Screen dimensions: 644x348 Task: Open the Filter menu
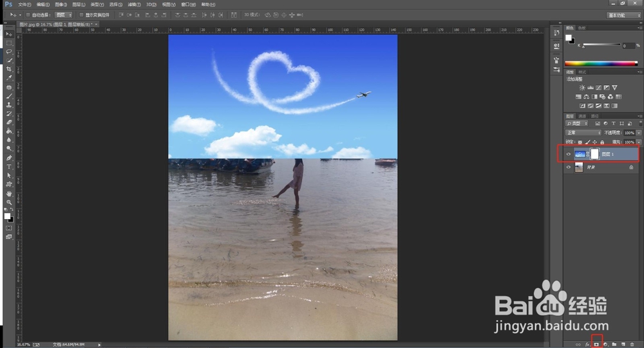click(x=134, y=5)
